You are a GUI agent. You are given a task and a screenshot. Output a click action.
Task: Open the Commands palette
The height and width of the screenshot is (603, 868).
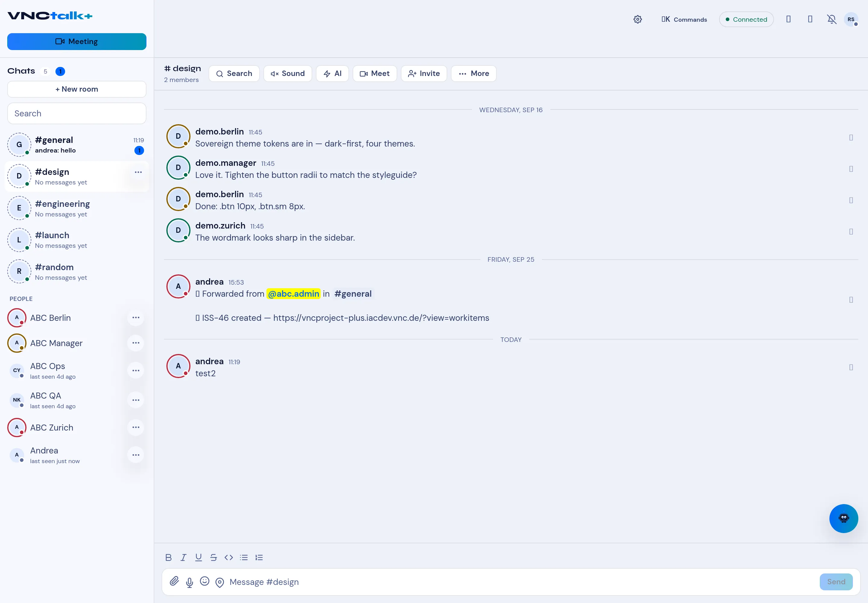(x=684, y=19)
